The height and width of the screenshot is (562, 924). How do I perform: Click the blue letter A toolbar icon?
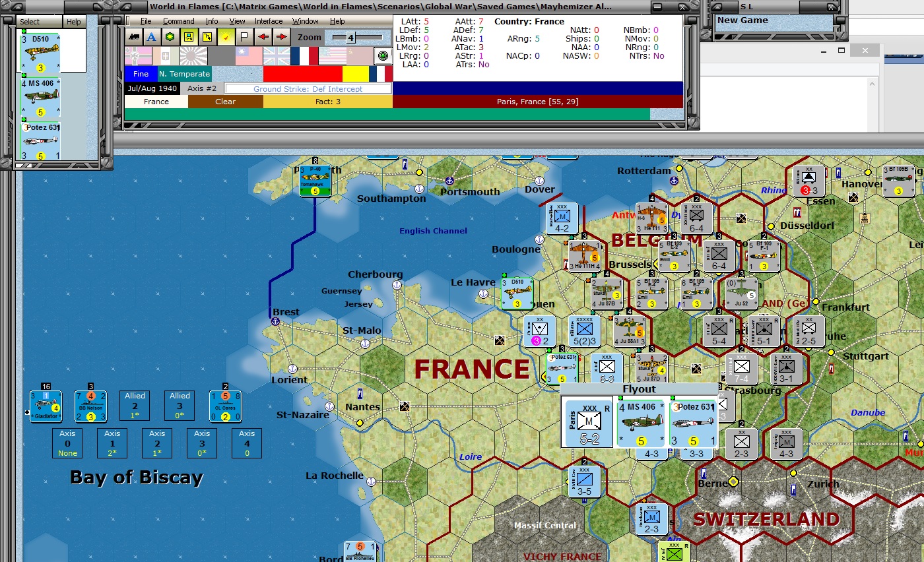point(152,37)
